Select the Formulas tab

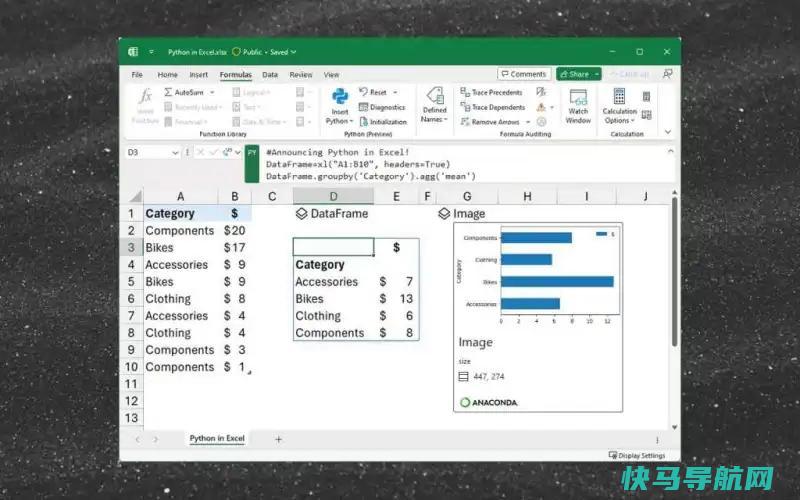point(236,74)
